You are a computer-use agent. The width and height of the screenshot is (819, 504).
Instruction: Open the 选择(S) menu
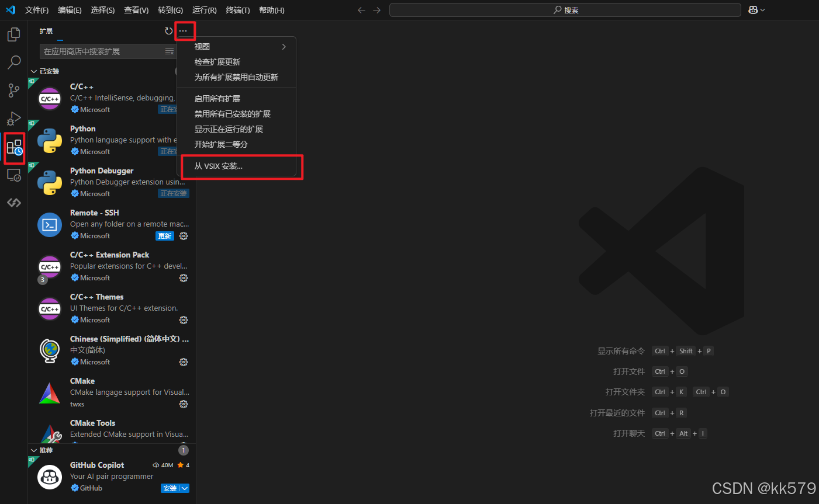click(103, 10)
